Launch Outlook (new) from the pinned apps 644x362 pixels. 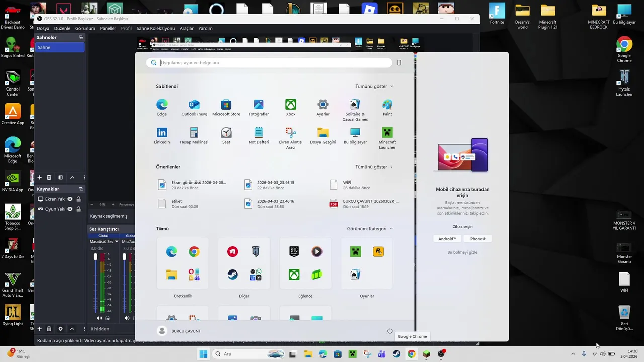coord(194,108)
